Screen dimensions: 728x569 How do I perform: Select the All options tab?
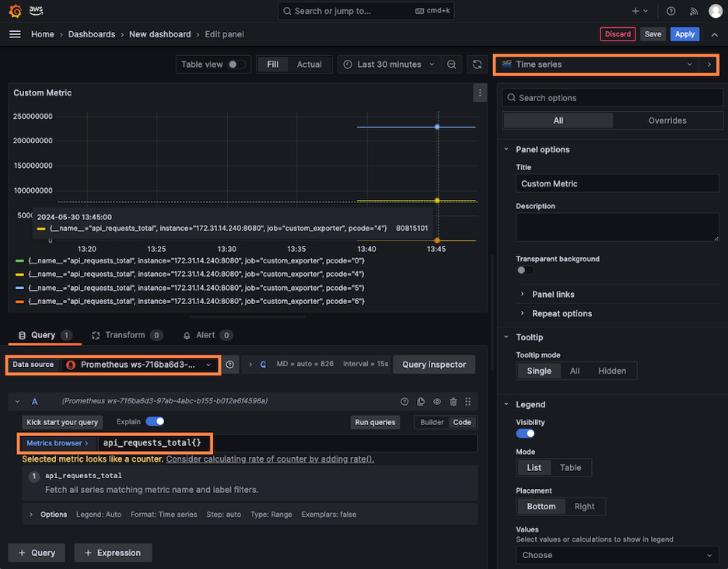[x=558, y=120]
